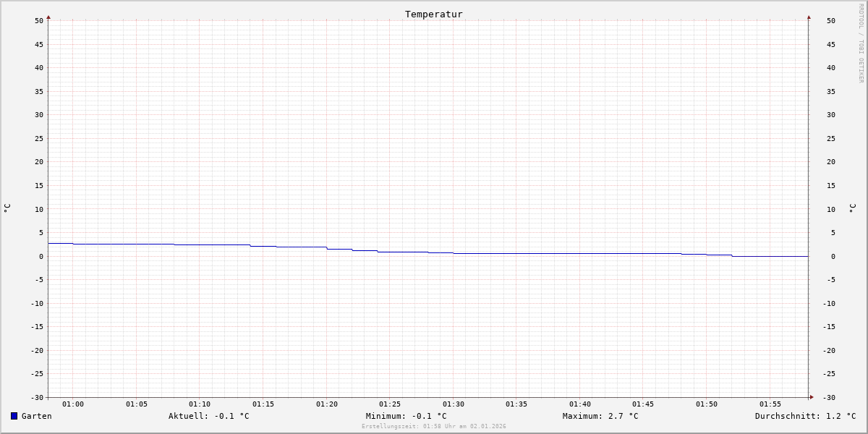Click the 01:40 time axis label
The width and height of the screenshot is (868, 434).
(580, 404)
